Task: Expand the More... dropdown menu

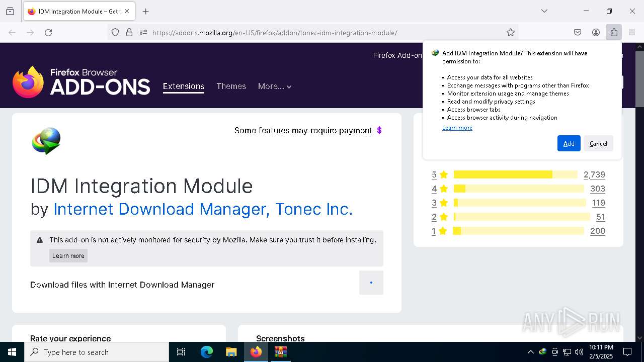Action: click(x=275, y=86)
